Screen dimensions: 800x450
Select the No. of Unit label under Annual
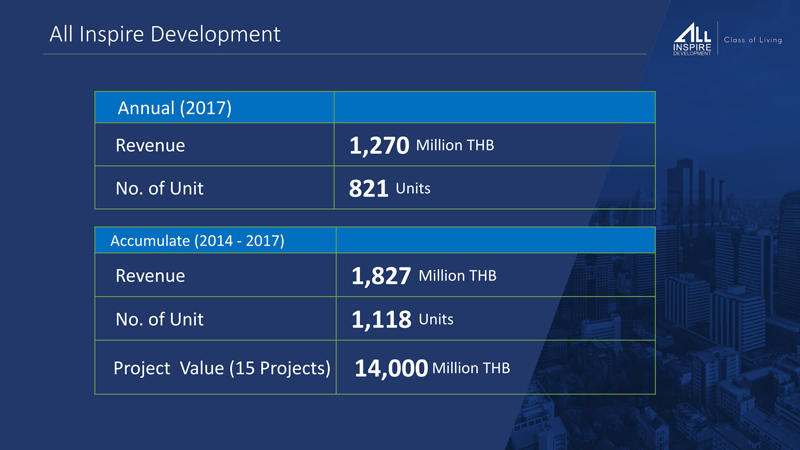(160, 187)
